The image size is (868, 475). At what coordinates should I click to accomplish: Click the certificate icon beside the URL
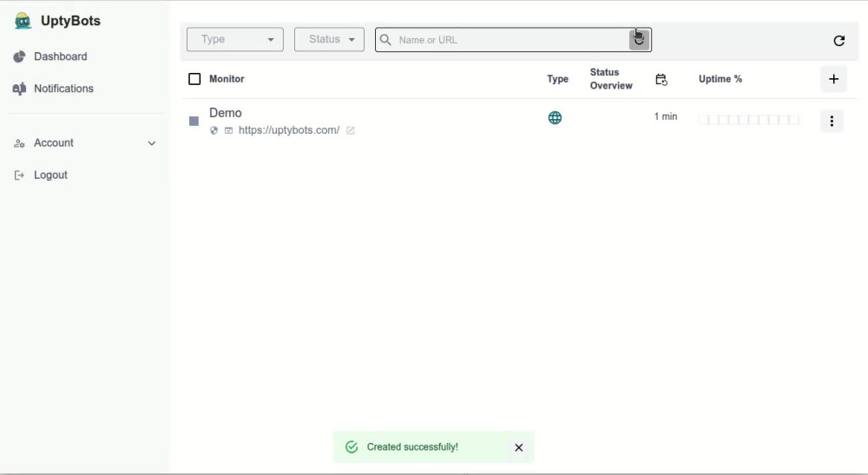click(x=228, y=130)
